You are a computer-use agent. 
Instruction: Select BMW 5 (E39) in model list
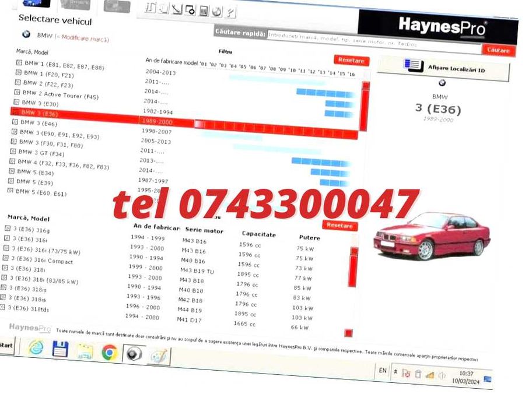pos(34,182)
